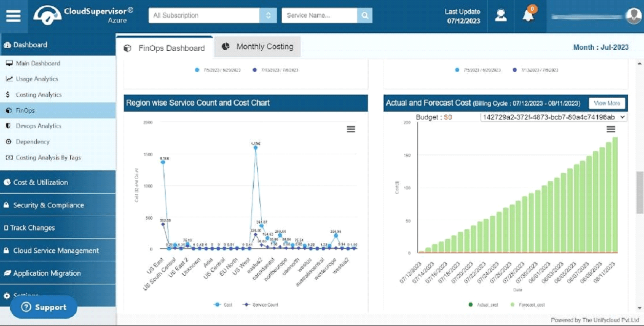Expand the Application Migration section
Viewport: 644px width, 326px height.
tap(58, 273)
